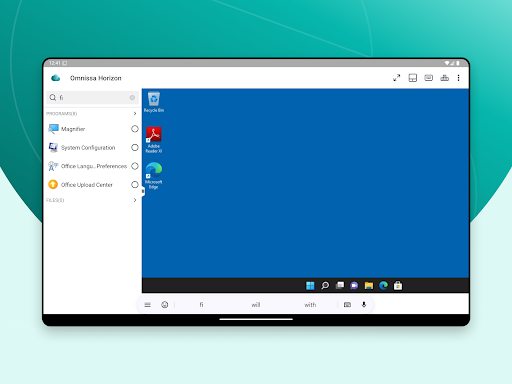The width and height of the screenshot is (512, 384).
Task: Open the touchpad mode icon
Action: [x=413, y=78]
